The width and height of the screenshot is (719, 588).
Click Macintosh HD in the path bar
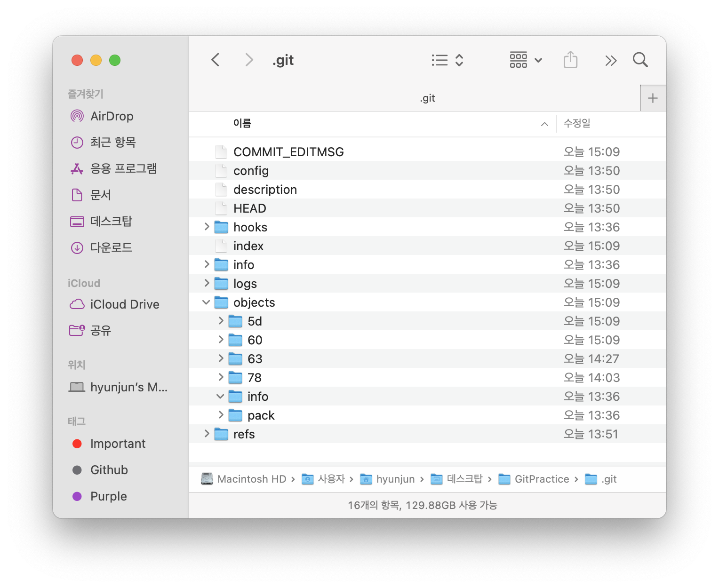(244, 479)
